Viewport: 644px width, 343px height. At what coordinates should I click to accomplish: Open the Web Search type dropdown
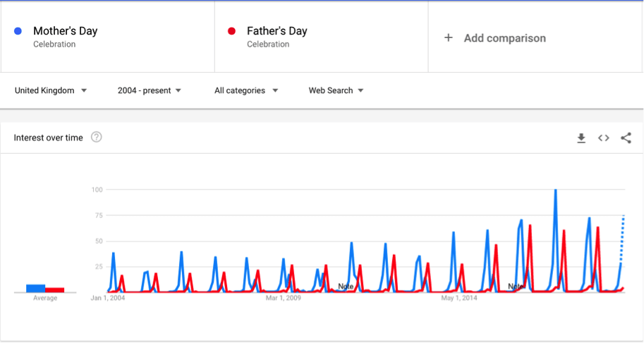click(x=336, y=90)
